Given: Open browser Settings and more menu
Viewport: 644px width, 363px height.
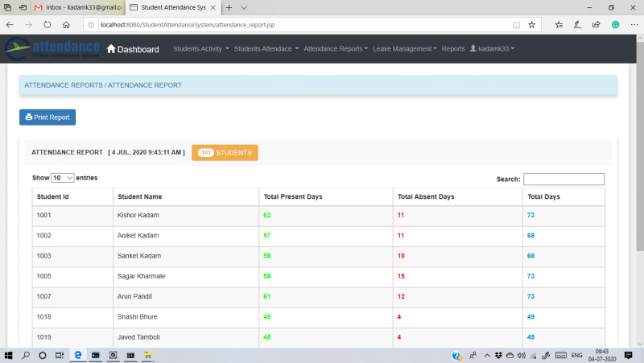Looking at the screenshot, I should (x=634, y=25).
